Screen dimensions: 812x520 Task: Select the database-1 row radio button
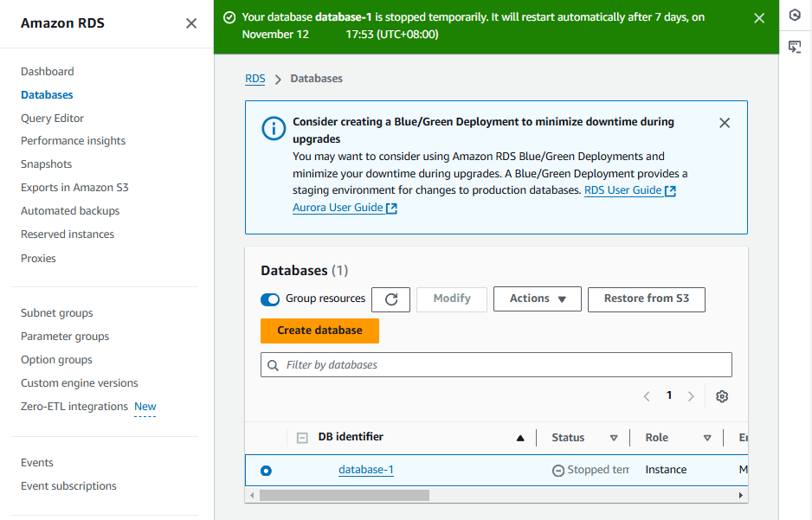click(x=266, y=471)
